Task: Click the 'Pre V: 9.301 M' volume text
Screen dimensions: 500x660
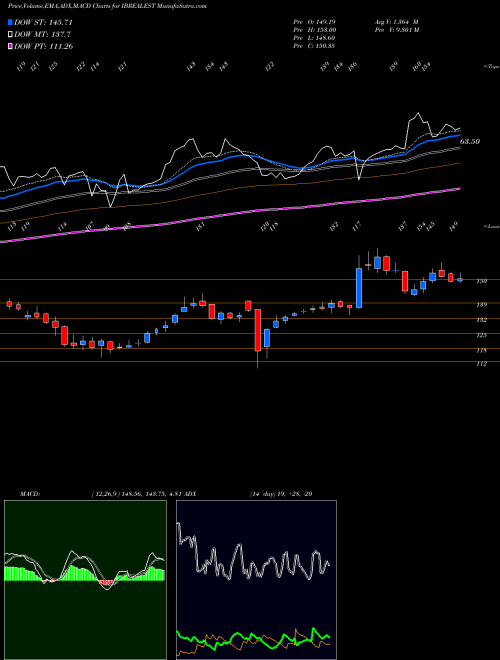Action: (x=396, y=30)
